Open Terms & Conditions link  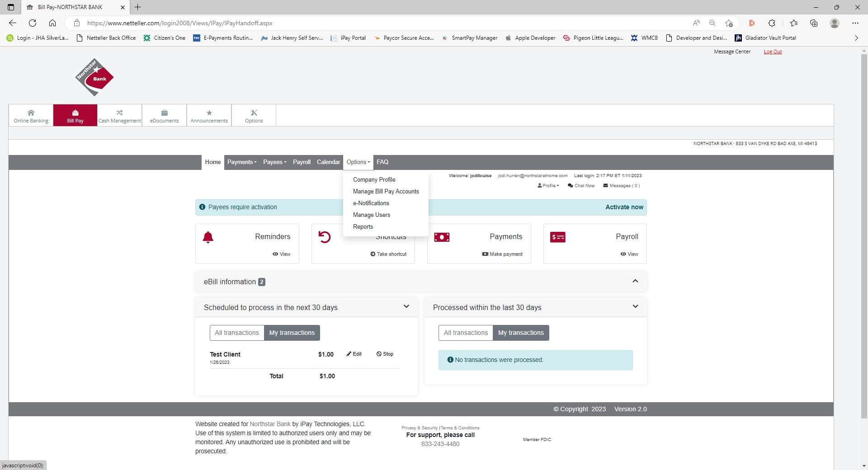tap(460, 428)
